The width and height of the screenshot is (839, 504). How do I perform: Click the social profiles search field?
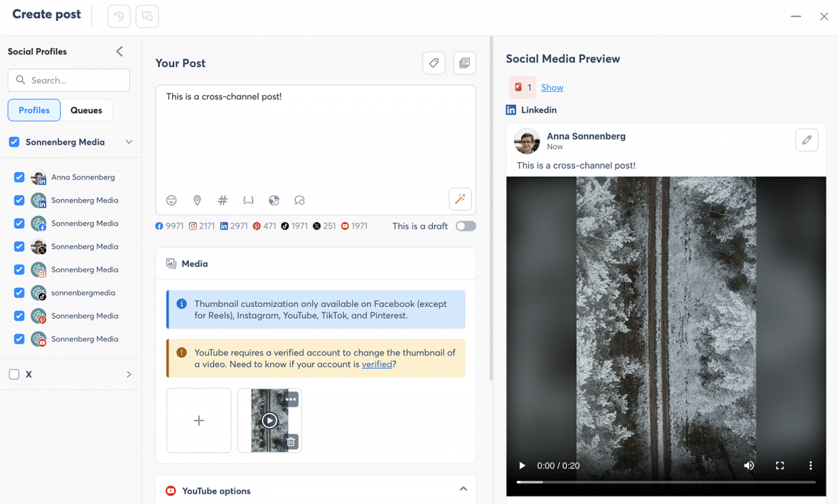pyautogui.click(x=69, y=80)
